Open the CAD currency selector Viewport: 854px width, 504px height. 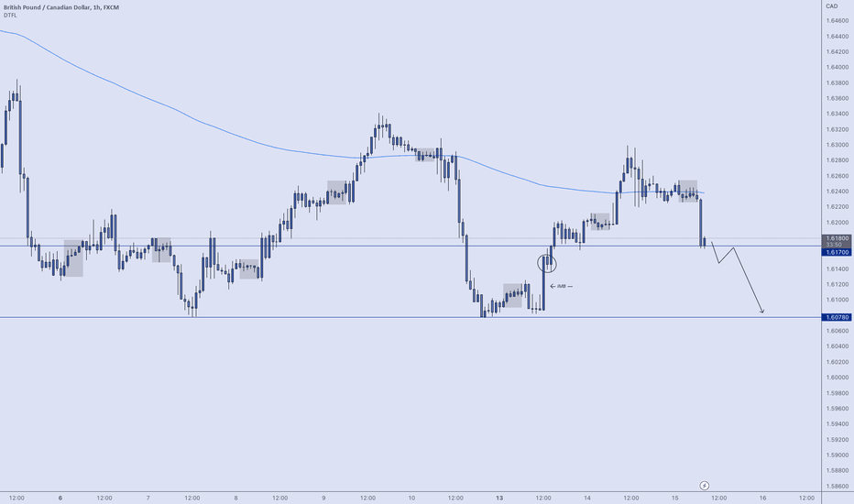(x=832, y=6)
